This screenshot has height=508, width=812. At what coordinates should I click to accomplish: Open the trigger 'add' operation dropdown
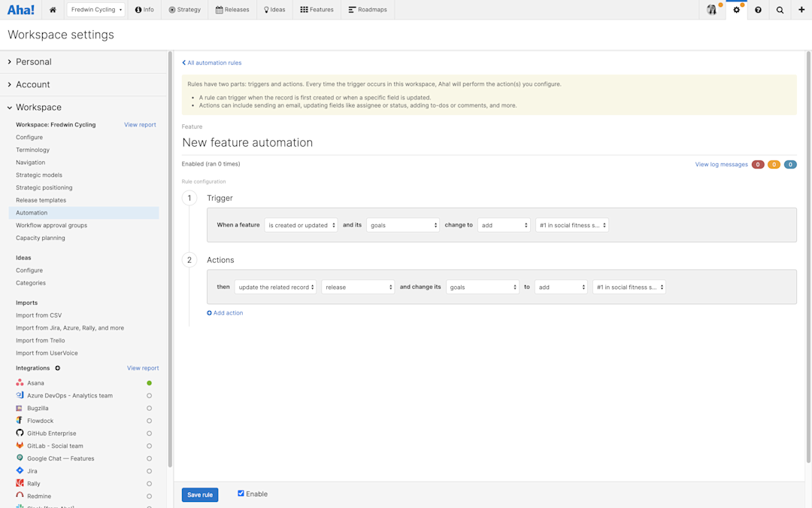(x=504, y=225)
